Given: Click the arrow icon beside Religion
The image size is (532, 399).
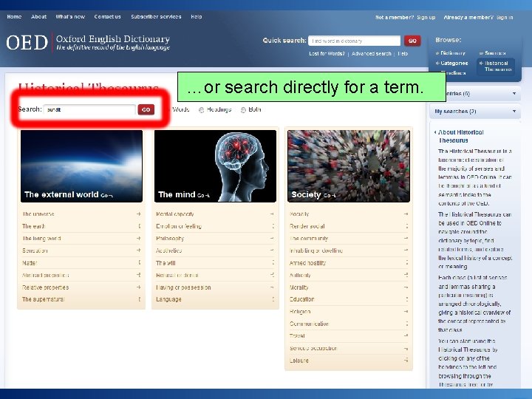Looking at the screenshot, I should pos(406,312).
